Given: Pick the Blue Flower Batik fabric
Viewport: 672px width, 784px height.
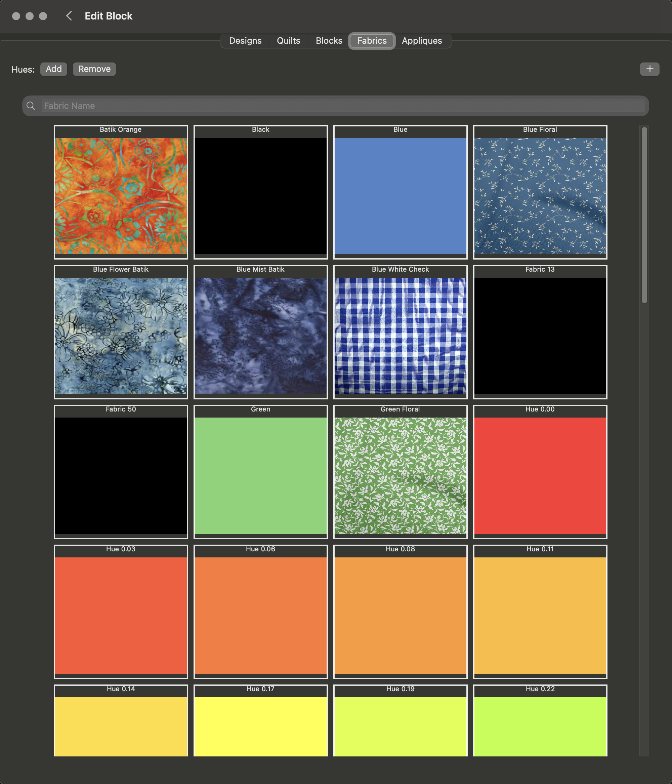Looking at the screenshot, I should click(121, 332).
